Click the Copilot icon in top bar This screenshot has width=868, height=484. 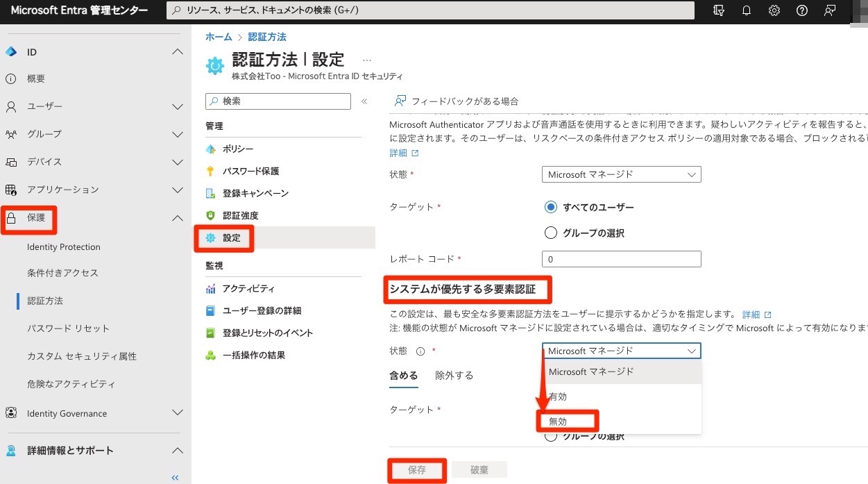click(x=720, y=10)
